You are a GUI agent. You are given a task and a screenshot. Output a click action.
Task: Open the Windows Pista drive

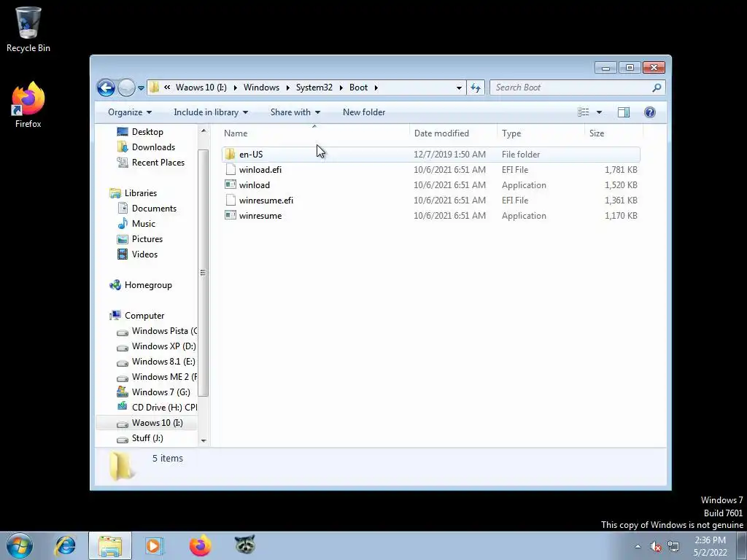pyautogui.click(x=157, y=331)
